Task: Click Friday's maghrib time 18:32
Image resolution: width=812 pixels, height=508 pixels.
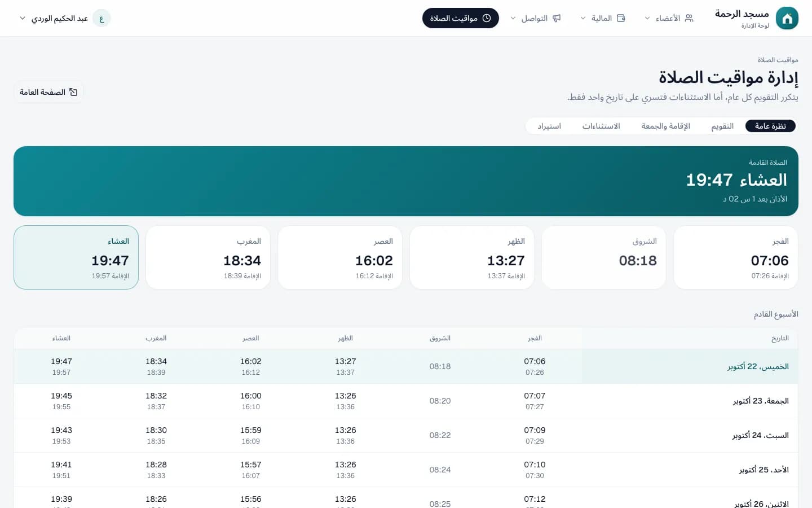Action: [x=156, y=396]
